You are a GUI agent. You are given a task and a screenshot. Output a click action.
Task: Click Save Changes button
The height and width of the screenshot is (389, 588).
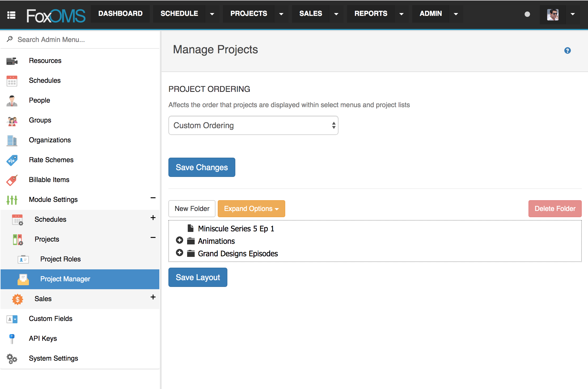201,167
